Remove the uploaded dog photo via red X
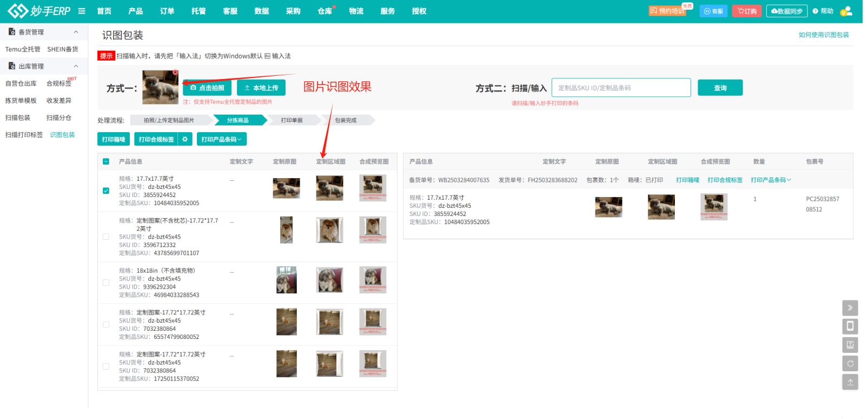This screenshot has width=868, height=419. tap(175, 72)
